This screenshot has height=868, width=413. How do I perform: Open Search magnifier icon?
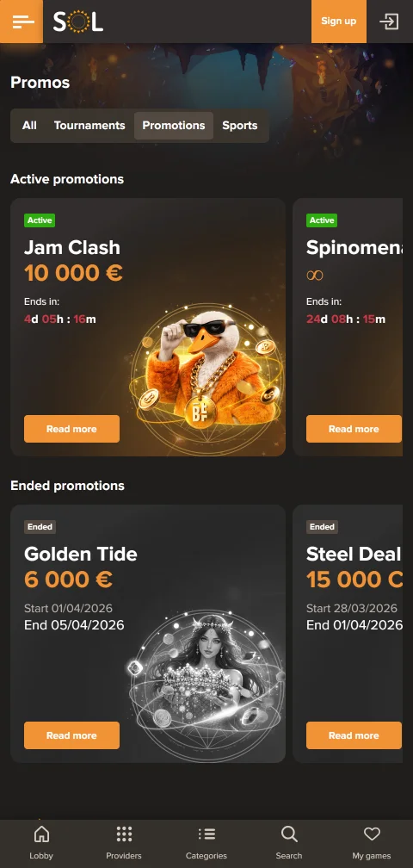(x=289, y=834)
